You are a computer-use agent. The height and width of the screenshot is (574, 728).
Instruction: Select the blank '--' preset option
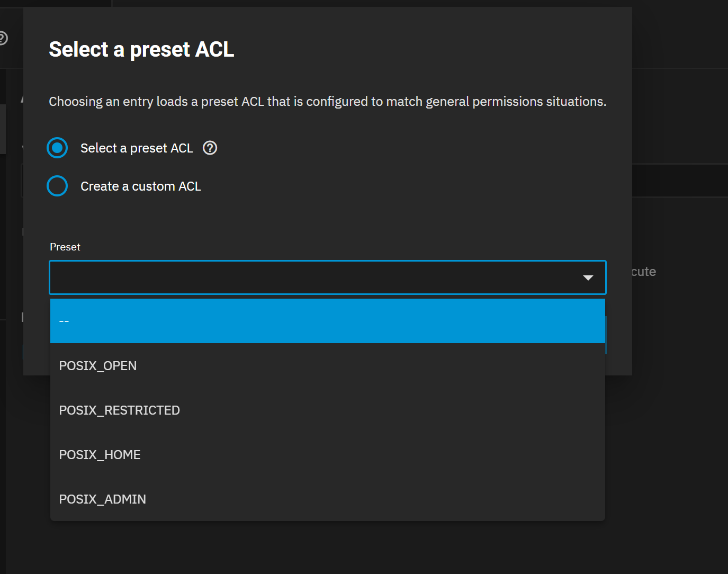[327, 321]
